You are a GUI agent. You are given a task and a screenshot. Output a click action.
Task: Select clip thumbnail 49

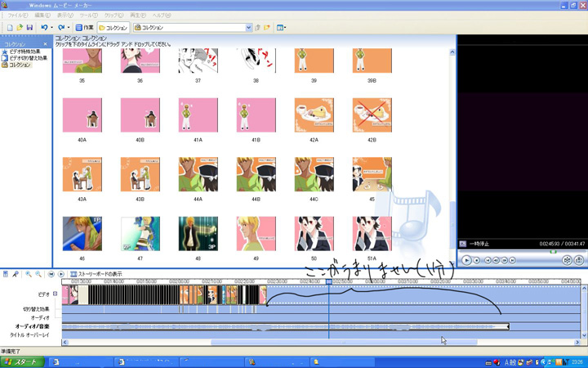tap(256, 234)
